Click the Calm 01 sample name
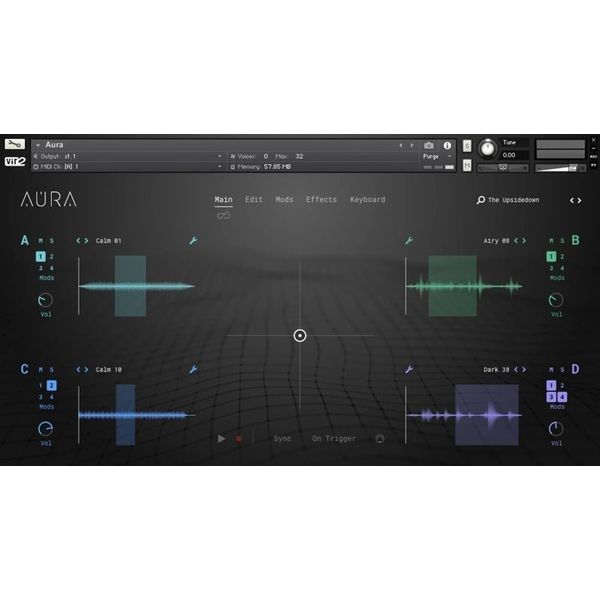 click(109, 241)
